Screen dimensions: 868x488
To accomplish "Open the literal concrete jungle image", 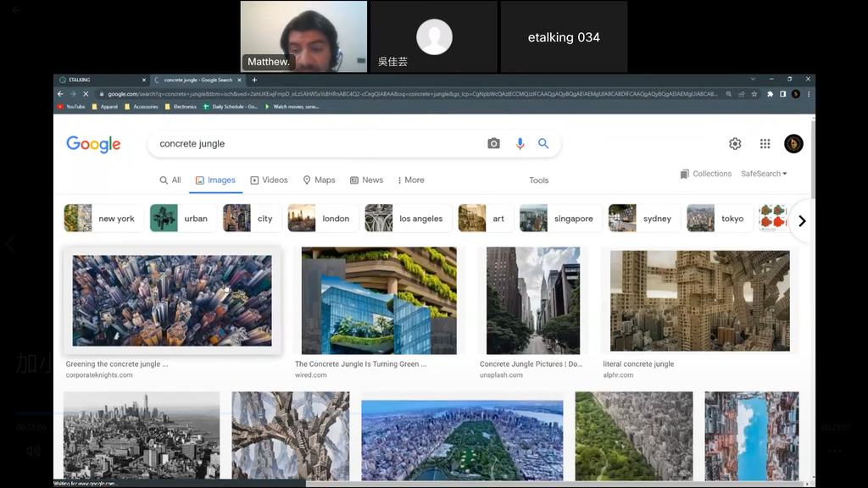I will (699, 301).
